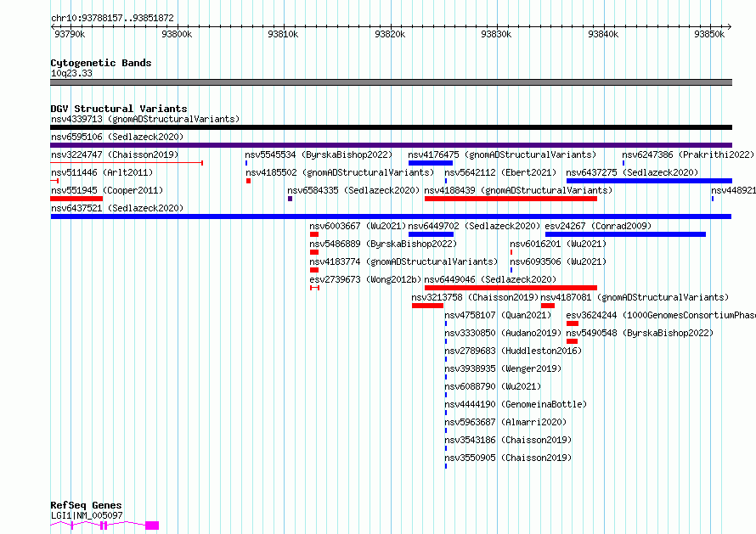Click the nsv5545534 (ByrskaBishop2022) label
This screenshot has width=756, height=534.
click(x=319, y=155)
